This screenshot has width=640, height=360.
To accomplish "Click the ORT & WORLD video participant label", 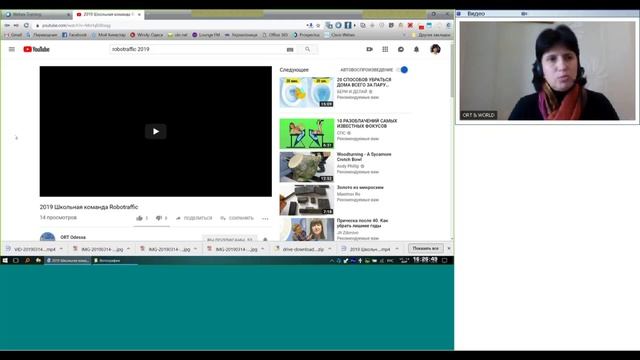I will 478,116.
